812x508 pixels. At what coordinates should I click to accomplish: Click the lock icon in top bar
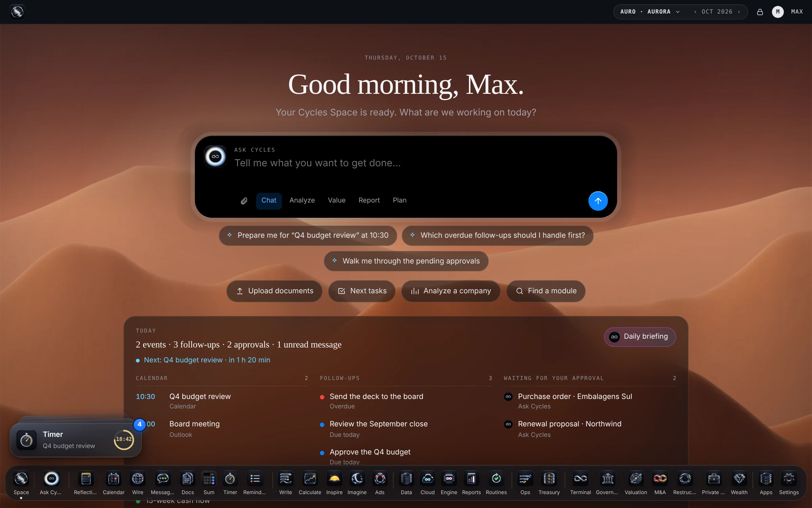click(x=760, y=12)
